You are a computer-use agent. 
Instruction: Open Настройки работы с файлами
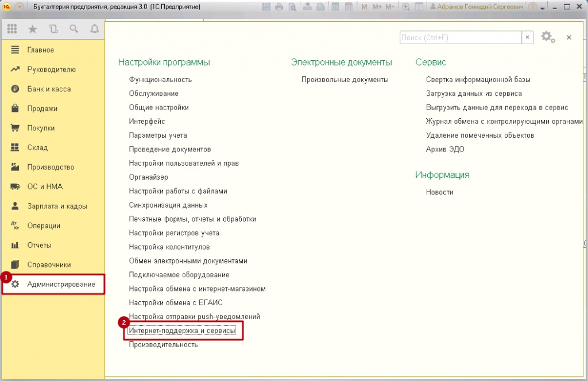pyautogui.click(x=178, y=191)
